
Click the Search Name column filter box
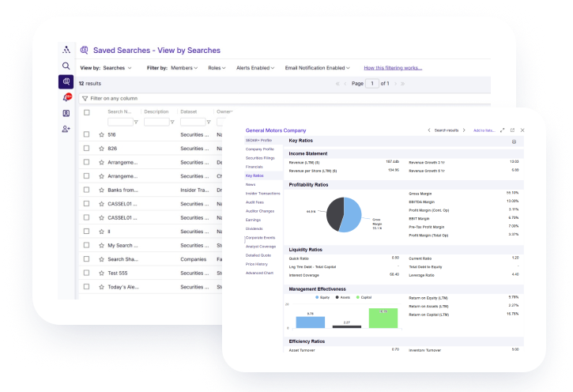(120, 122)
